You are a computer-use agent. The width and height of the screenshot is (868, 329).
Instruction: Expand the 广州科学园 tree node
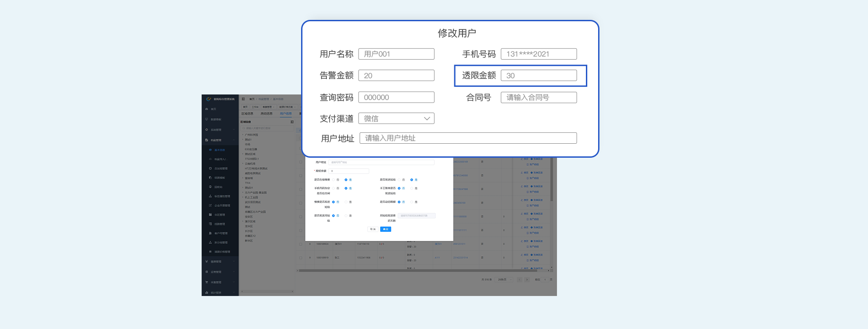pos(243,135)
